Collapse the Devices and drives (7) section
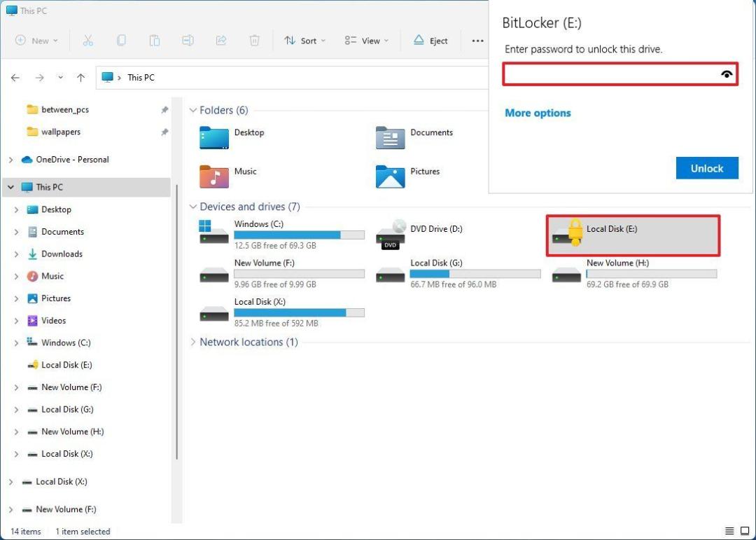Screen dimensions: 756x540 193,207
